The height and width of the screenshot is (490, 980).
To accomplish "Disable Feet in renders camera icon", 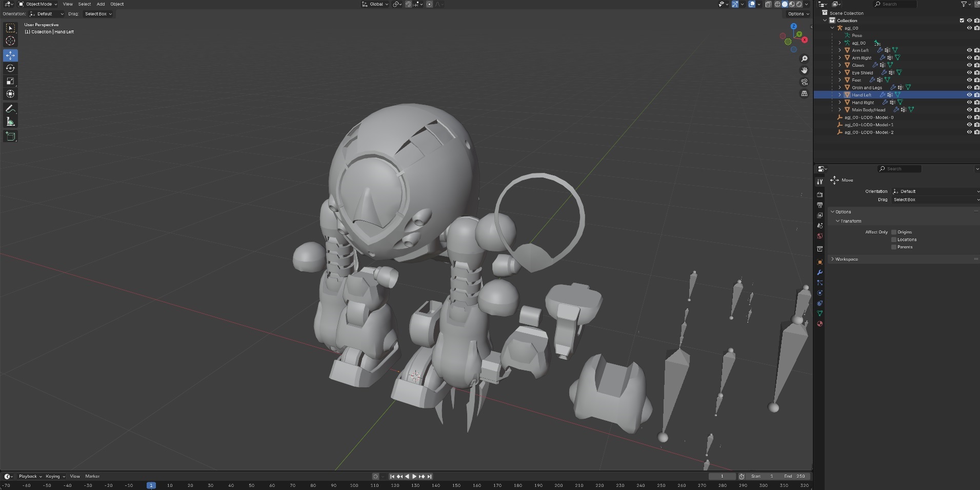I will pos(976,80).
